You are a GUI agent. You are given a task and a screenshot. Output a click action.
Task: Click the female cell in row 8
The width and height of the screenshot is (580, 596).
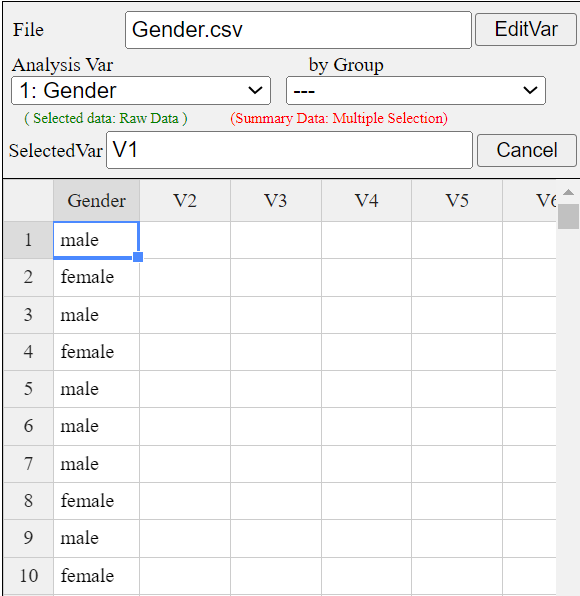(x=97, y=501)
